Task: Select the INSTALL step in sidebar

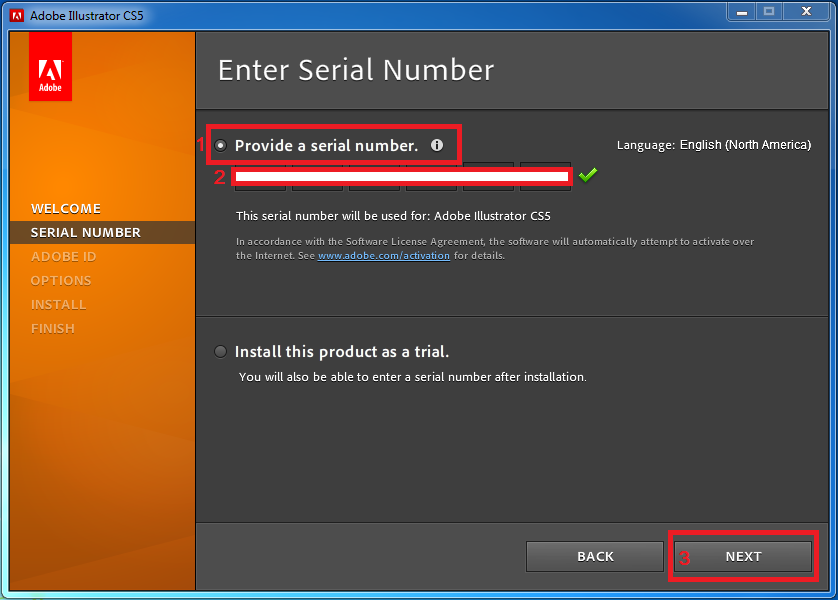Action: click(58, 305)
